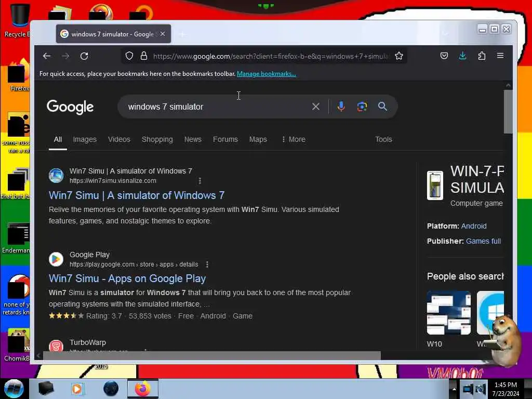Click the Win7 Simu site favicon
532x399 pixels.
pos(56,176)
